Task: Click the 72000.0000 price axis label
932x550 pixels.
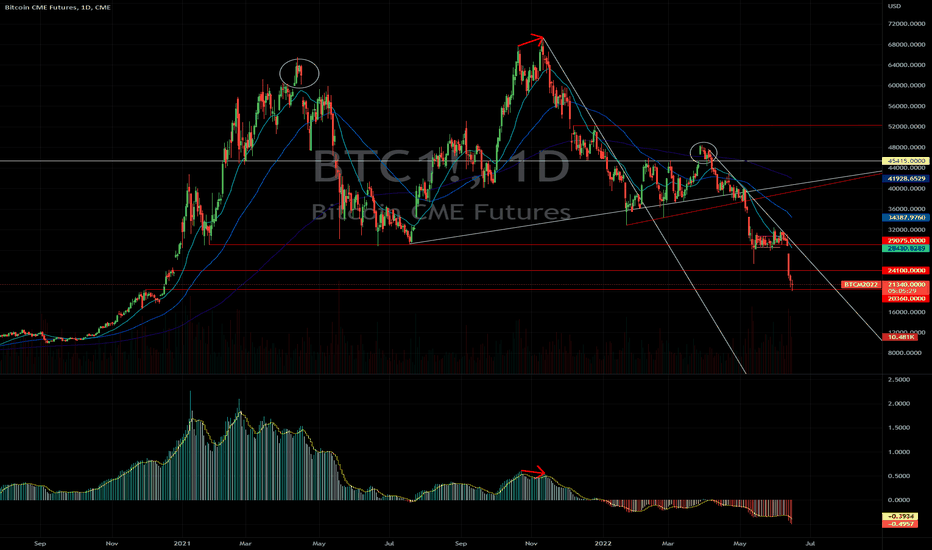Action: (907, 24)
